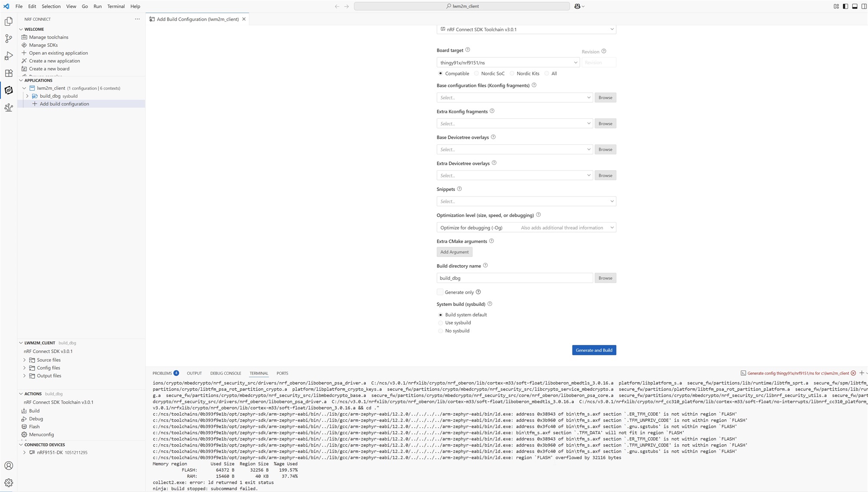Open Extensions view

[9, 73]
